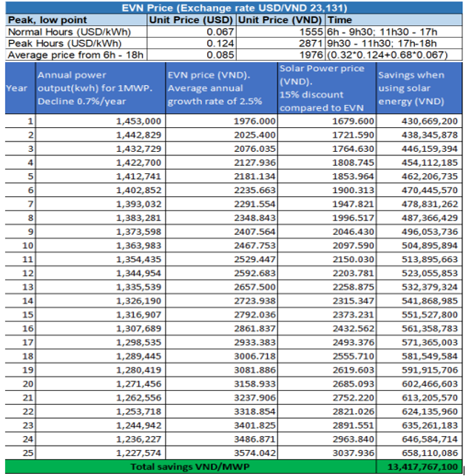Select the 'Normal Hours (USD/kWh)' cell

[x=76, y=32]
